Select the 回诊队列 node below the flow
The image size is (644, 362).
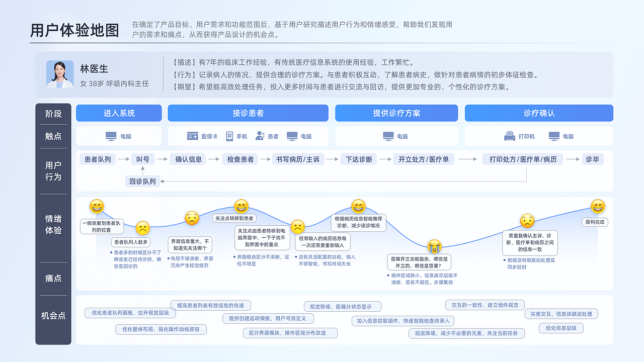143,181
